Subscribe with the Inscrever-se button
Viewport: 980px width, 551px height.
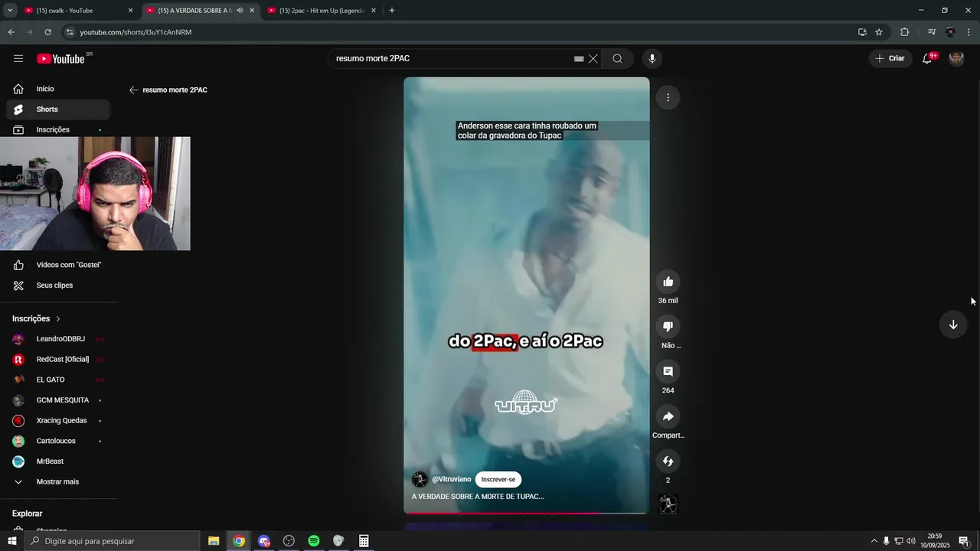(x=498, y=480)
